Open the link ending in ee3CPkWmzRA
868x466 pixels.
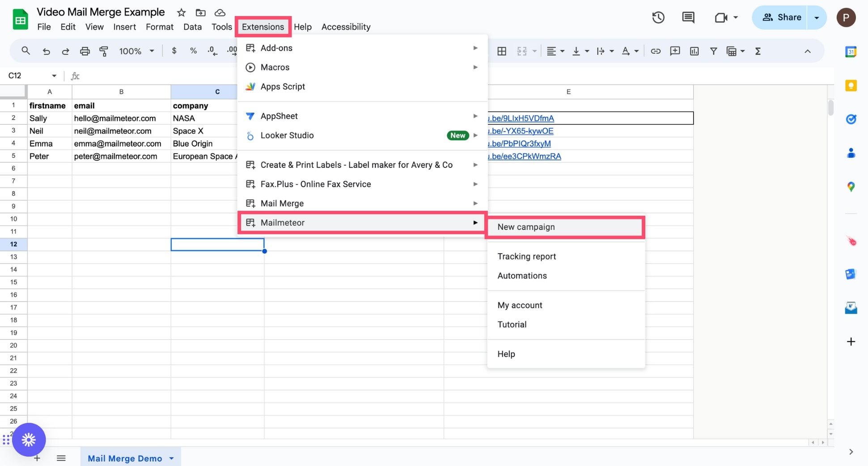(x=525, y=156)
